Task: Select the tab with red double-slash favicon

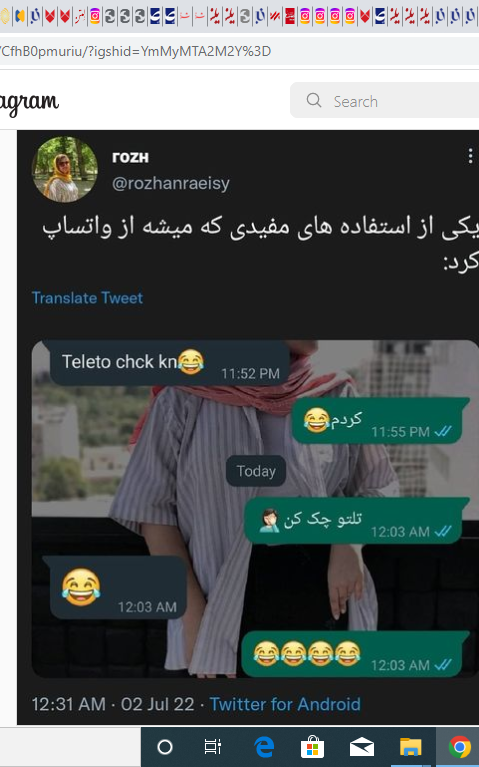Action: [275, 17]
